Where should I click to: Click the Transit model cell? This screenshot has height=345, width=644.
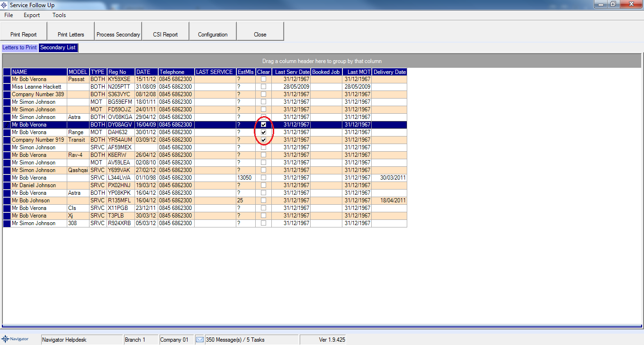click(x=78, y=140)
